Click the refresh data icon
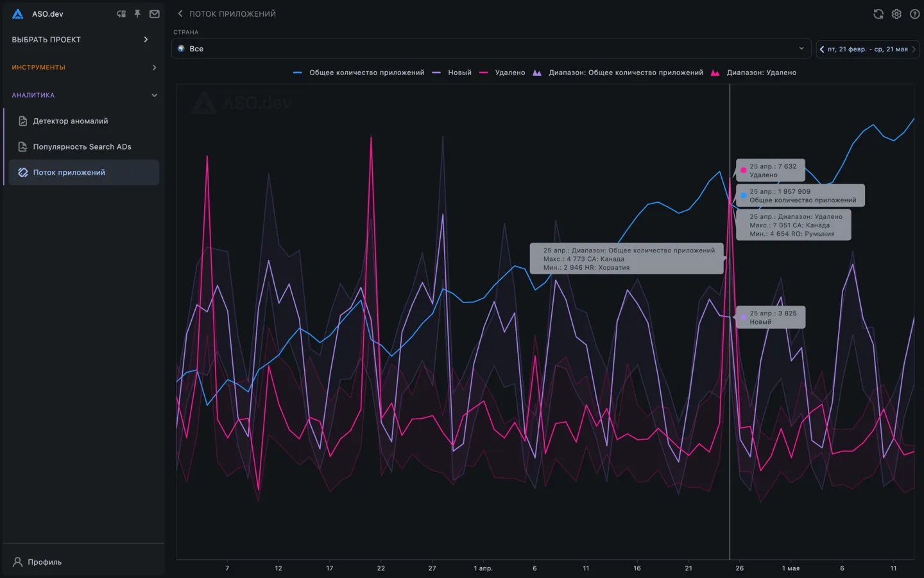924x578 pixels. [878, 14]
